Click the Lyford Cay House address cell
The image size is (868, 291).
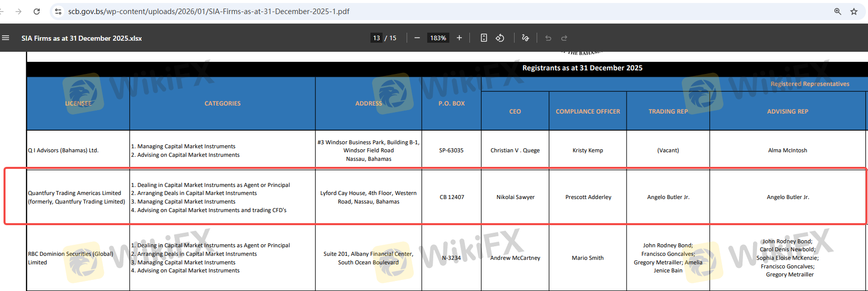pyautogui.click(x=368, y=197)
